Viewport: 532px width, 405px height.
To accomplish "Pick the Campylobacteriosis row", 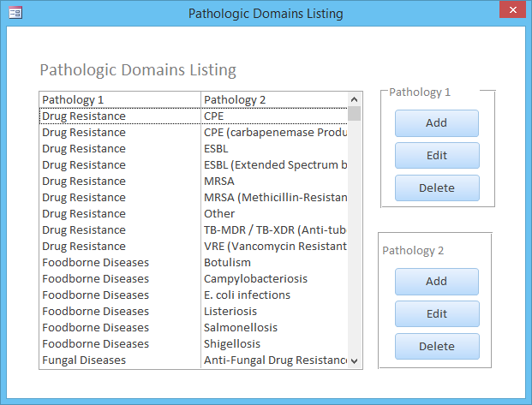I will 194,279.
